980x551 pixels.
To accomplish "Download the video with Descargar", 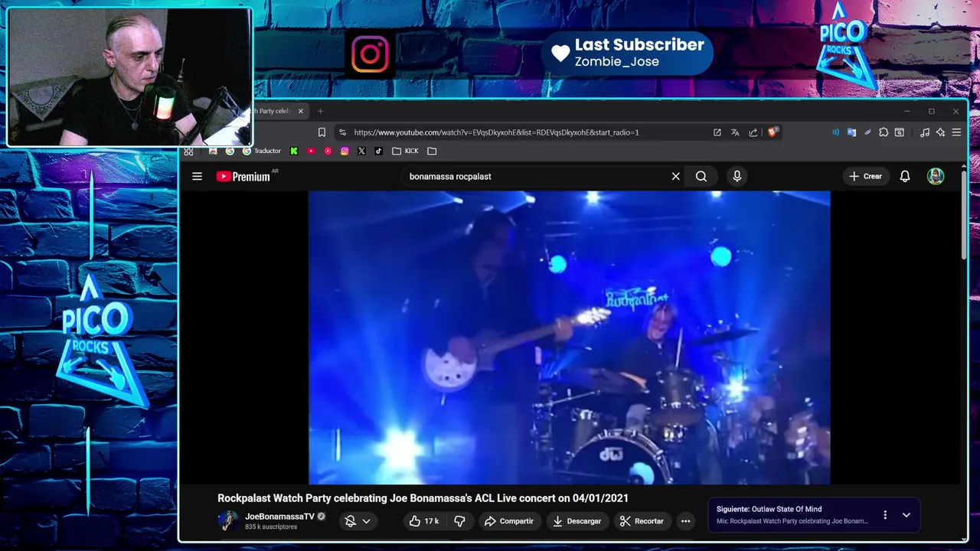I will pyautogui.click(x=577, y=521).
